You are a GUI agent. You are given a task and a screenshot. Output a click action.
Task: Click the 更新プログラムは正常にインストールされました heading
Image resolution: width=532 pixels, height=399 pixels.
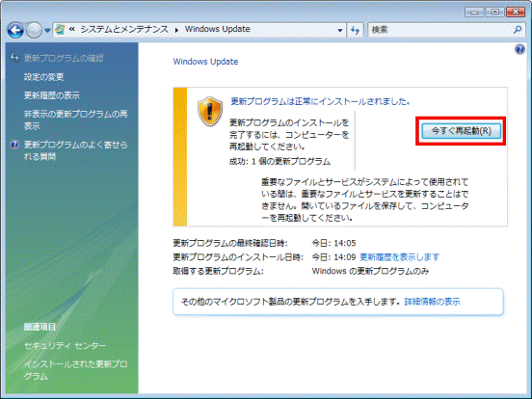pos(320,101)
